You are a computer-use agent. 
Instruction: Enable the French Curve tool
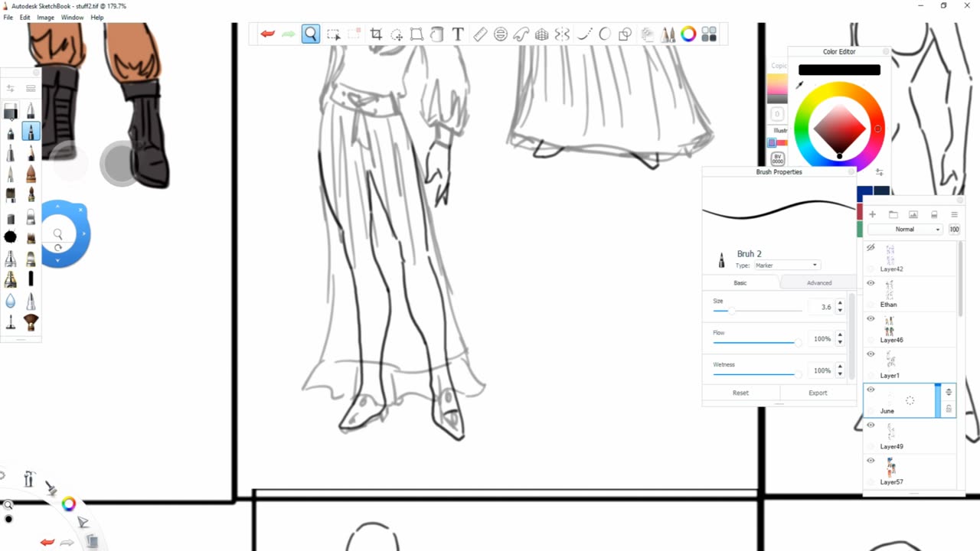[521, 34]
